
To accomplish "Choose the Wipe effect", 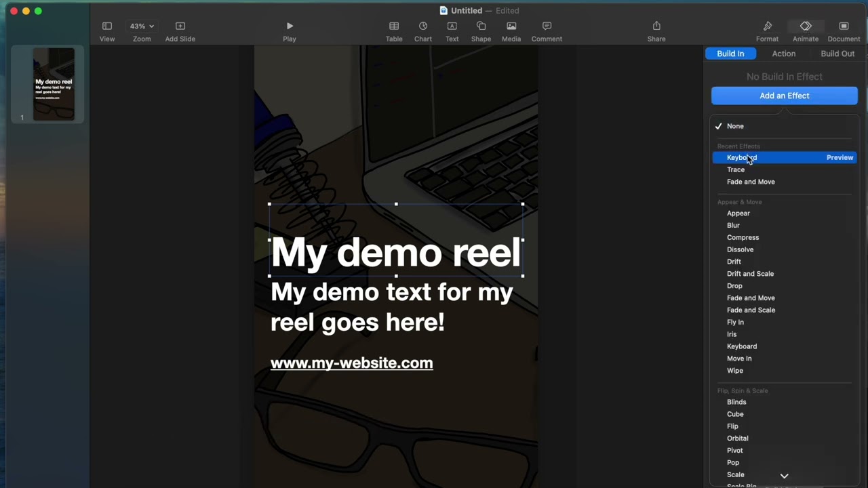I will [735, 371].
